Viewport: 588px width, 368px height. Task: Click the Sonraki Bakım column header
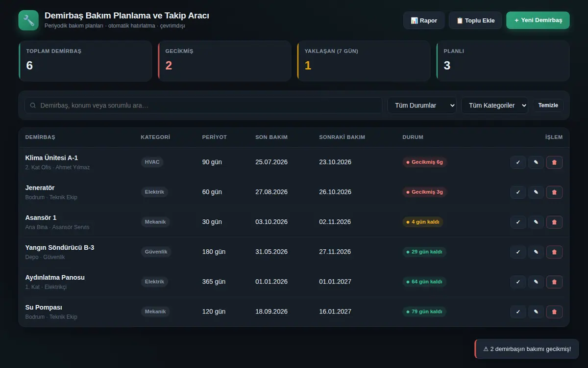click(x=342, y=137)
